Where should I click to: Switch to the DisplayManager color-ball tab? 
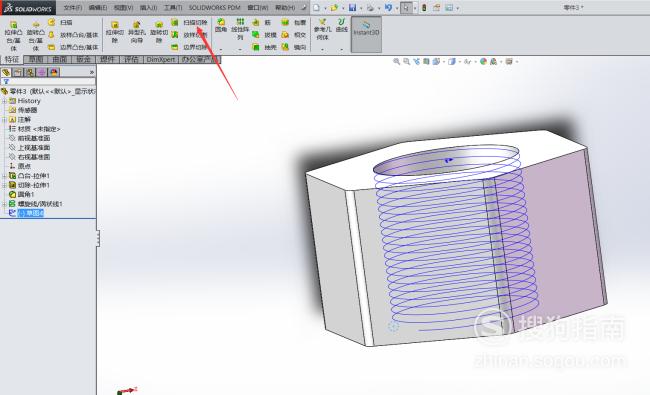click(x=54, y=72)
